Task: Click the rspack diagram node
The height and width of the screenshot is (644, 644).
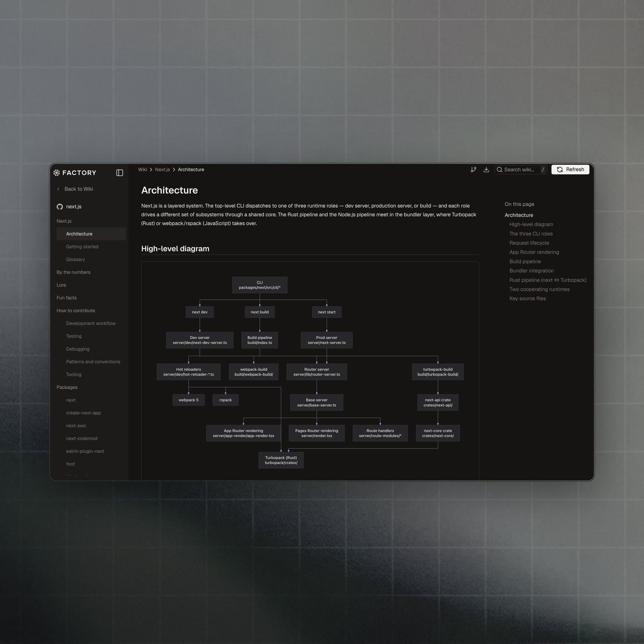Action: point(225,400)
